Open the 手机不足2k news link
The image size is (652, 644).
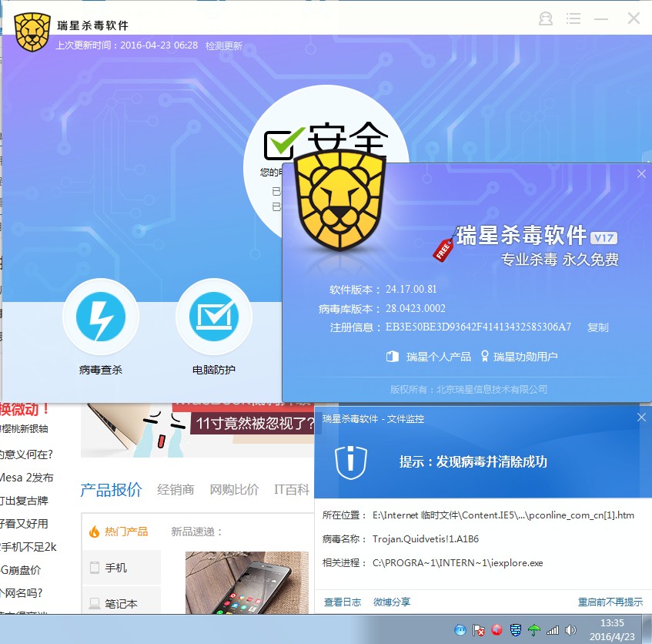point(28,547)
